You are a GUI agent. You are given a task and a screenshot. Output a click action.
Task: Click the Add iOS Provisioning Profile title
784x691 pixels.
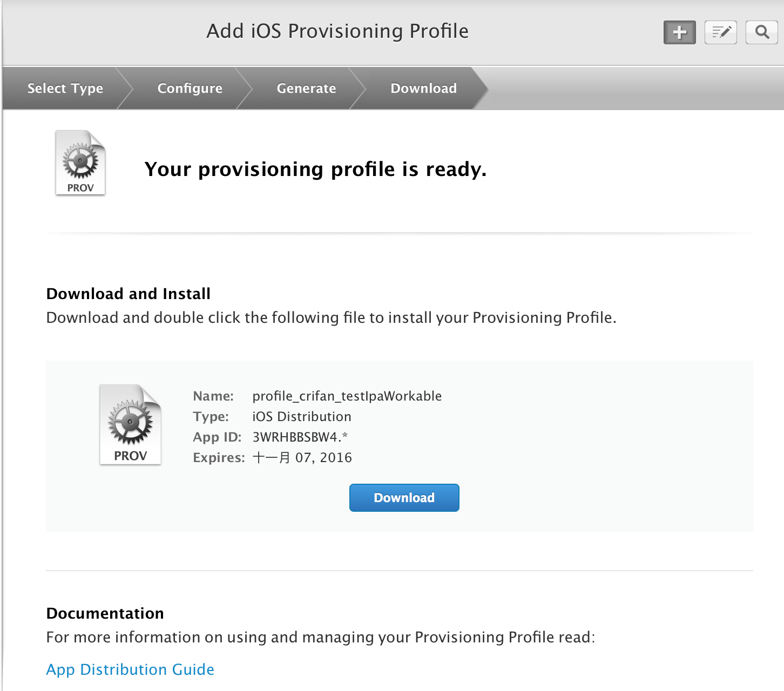(x=337, y=31)
